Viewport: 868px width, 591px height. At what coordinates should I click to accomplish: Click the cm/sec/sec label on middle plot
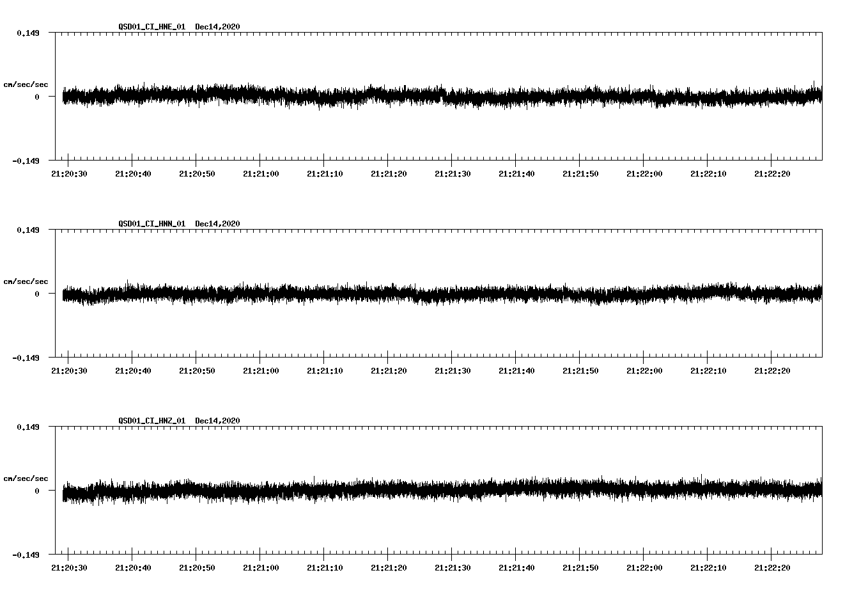tap(27, 281)
